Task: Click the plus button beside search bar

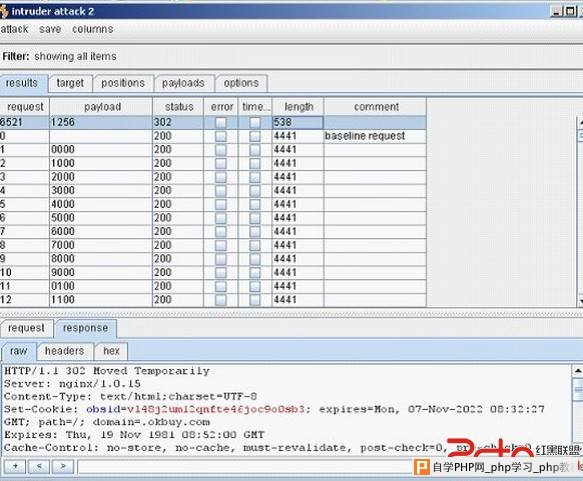Action: point(15,466)
